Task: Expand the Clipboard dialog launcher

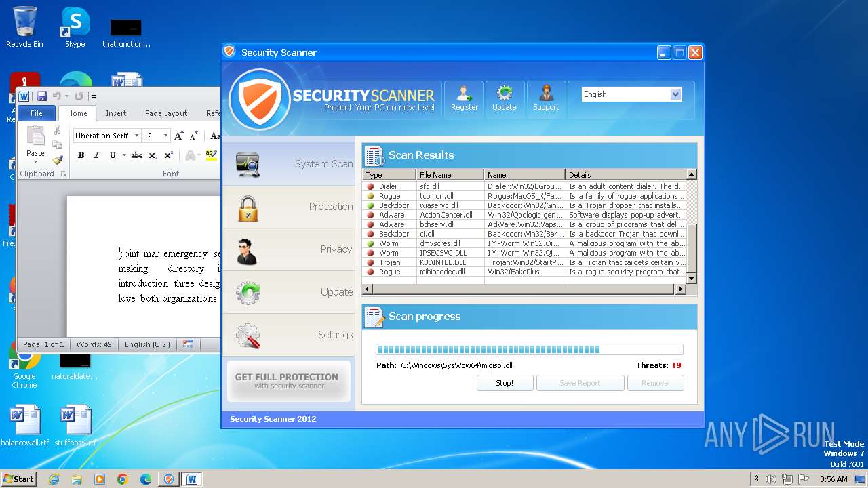Action: tap(64, 174)
